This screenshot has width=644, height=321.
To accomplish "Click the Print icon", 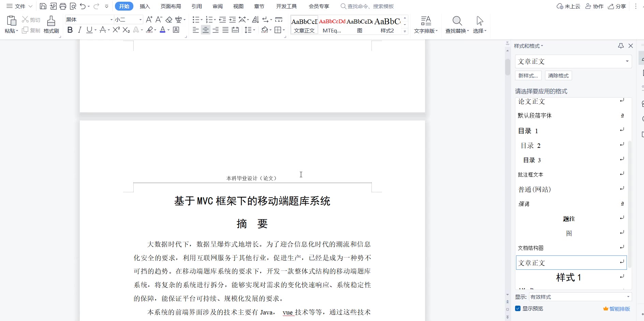I will 63,6.
